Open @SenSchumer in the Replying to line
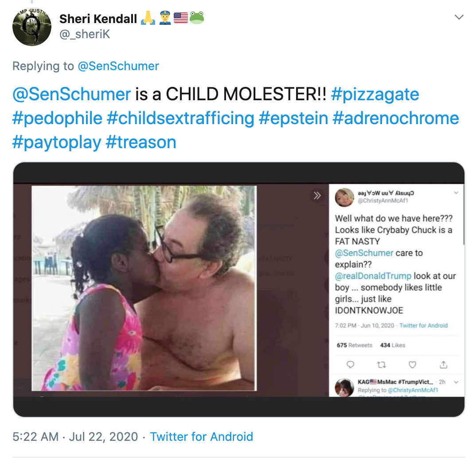Screen dimensions: 476x463 [118, 66]
